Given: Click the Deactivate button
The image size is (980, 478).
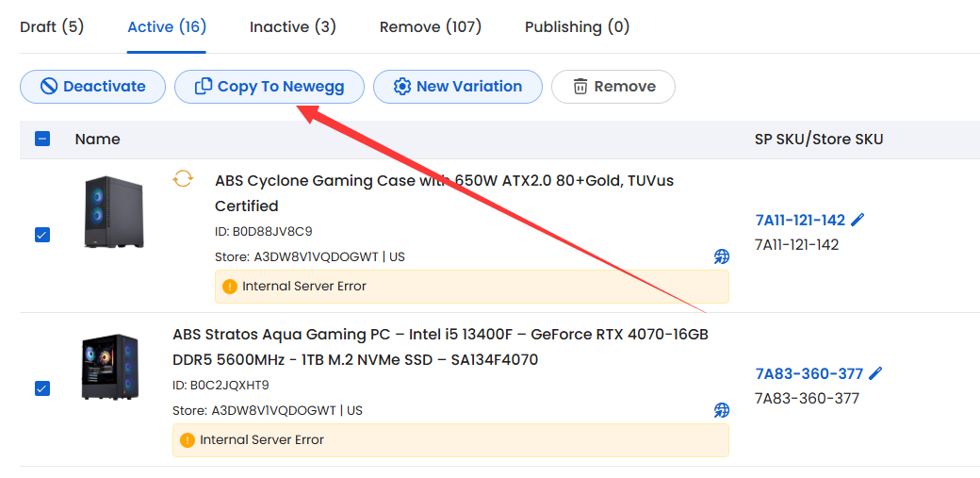Looking at the screenshot, I should (92, 87).
